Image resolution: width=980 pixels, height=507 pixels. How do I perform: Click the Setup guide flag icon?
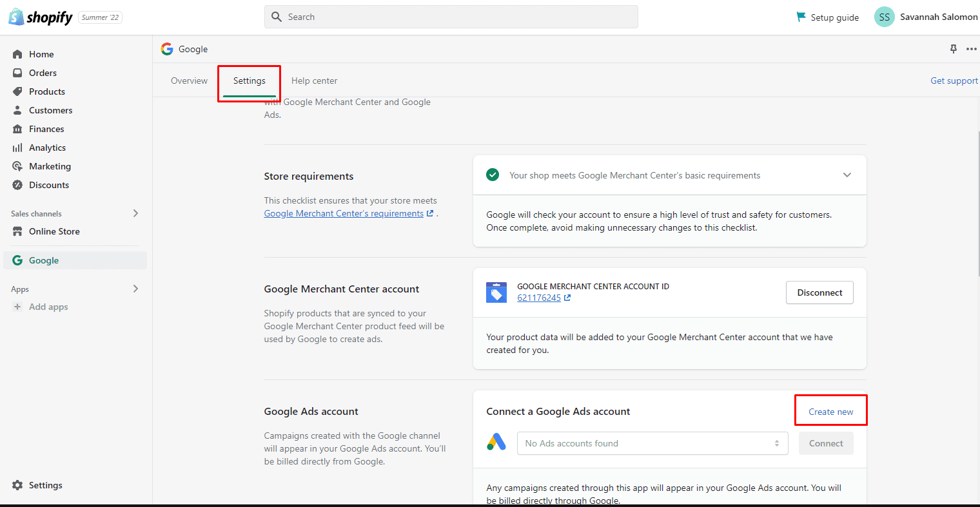[801, 17]
